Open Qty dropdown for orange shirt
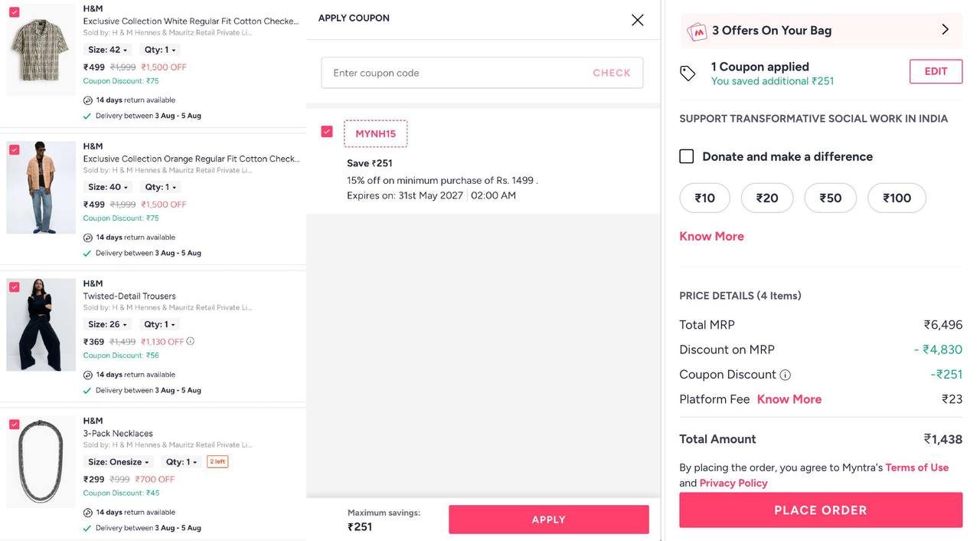980x541 pixels. coord(160,187)
